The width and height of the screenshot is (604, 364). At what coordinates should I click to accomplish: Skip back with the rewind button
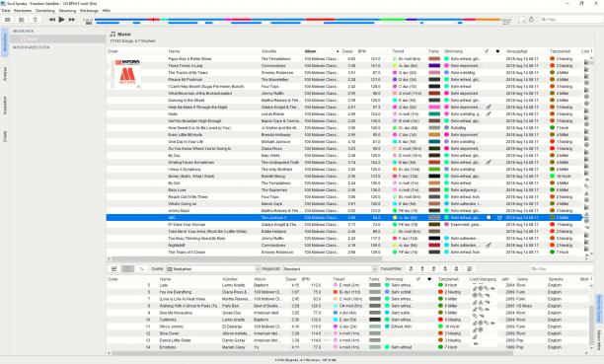coord(52,20)
